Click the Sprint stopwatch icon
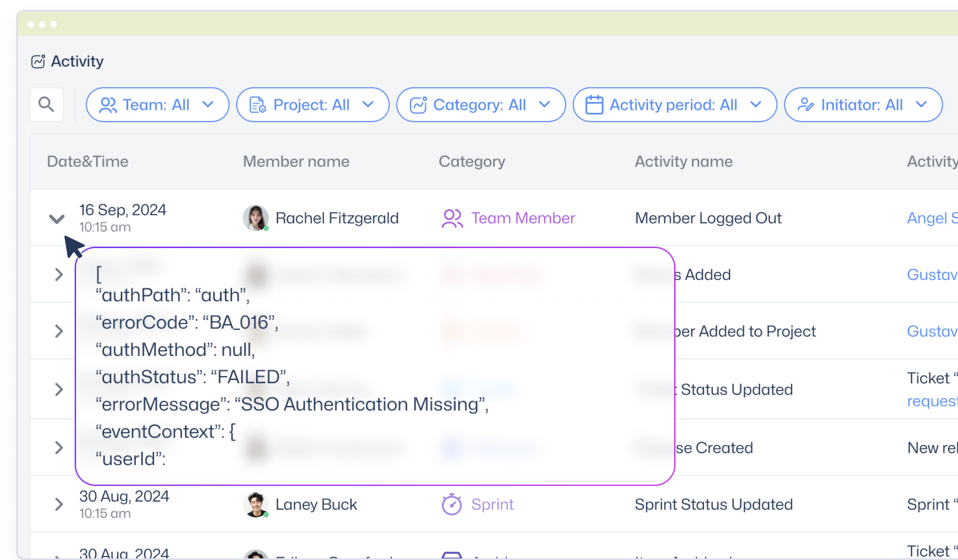The height and width of the screenshot is (560, 958). 452,504
